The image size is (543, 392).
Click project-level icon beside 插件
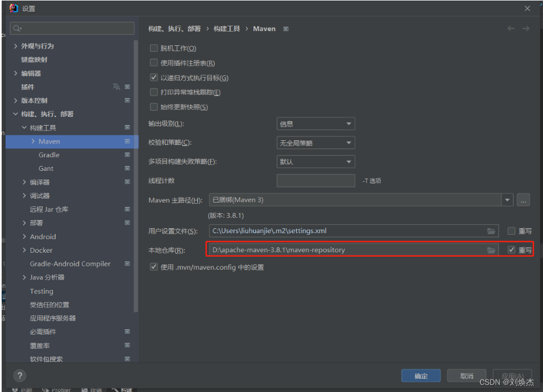[127, 87]
